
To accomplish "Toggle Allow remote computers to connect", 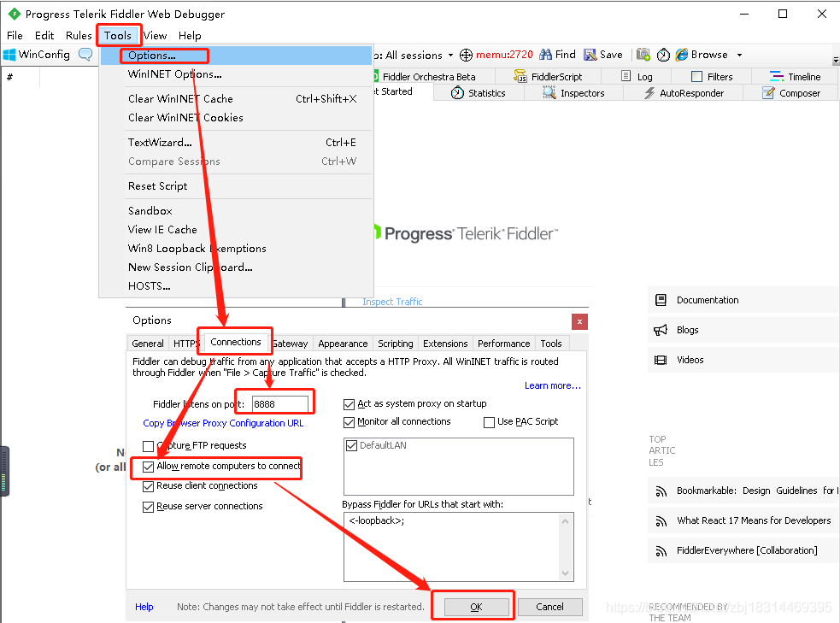I will click(x=149, y=467).
